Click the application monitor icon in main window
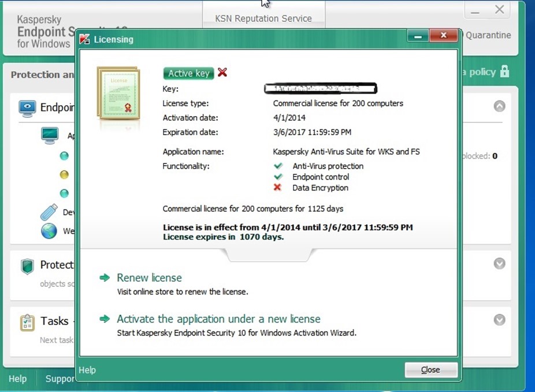 [50, 135]
